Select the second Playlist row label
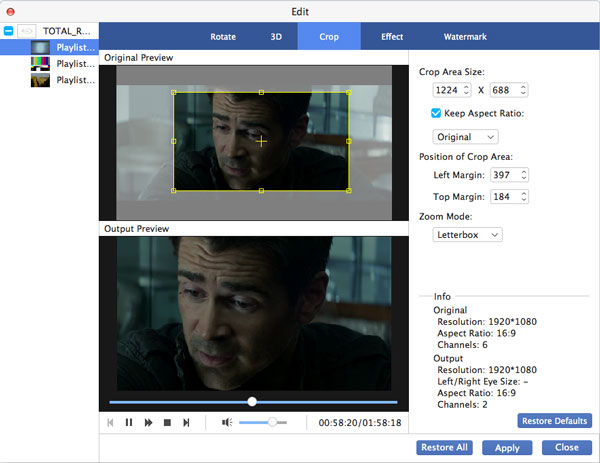The width and height of the screenshot is (600, 463). [75, 64]
